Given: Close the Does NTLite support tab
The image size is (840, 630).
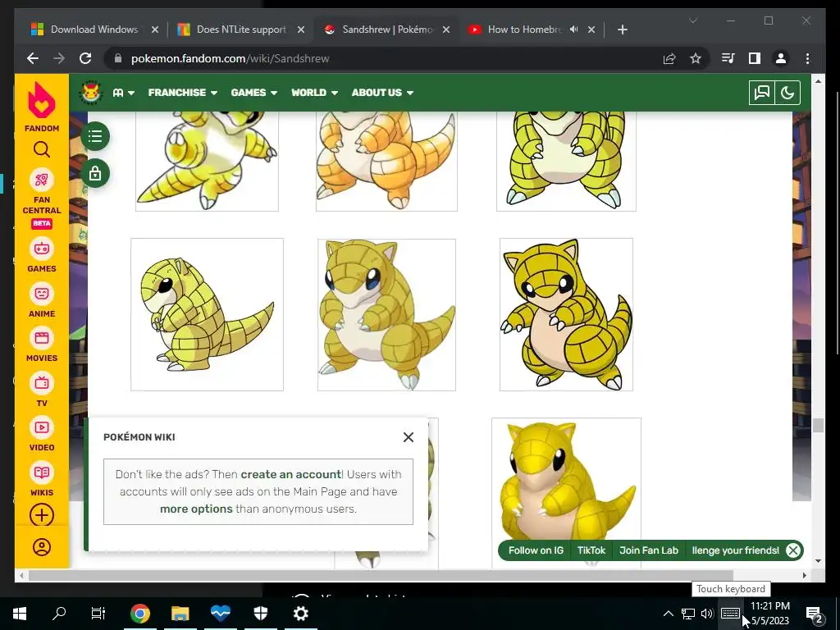Looking at the screenshot, I should pos(300,30).
